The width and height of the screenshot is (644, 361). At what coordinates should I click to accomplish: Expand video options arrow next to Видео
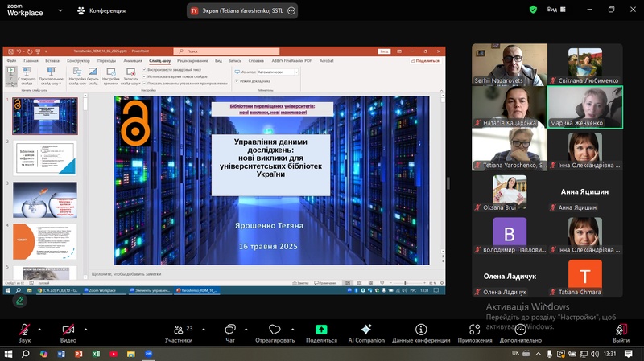point(86,329)
